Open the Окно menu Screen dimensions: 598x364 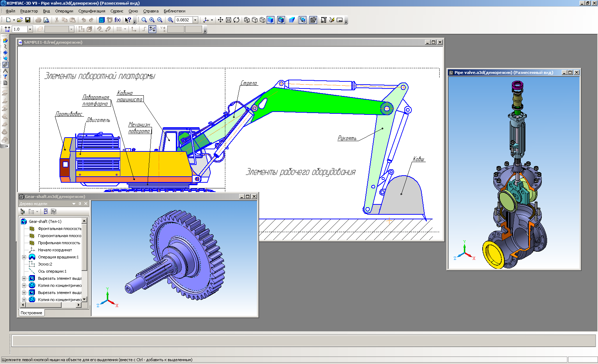coord(133,11)
